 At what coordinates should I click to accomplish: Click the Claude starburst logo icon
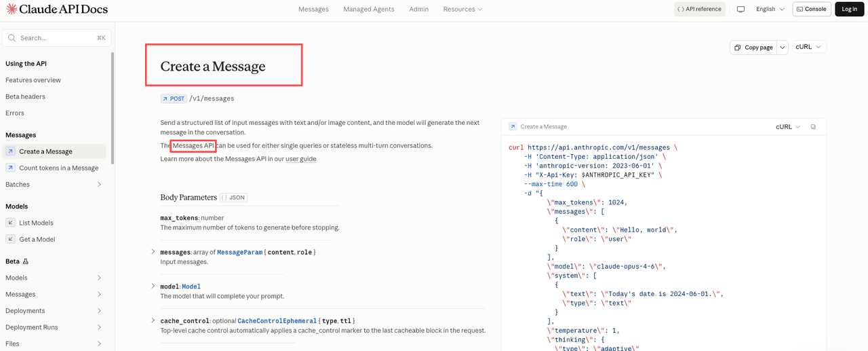pos(12,10)
